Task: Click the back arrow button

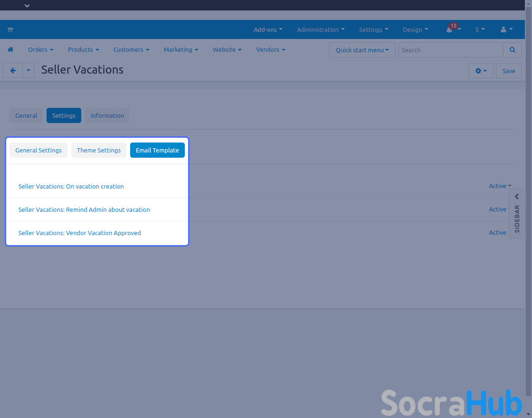Action: [x=13, y=71]
